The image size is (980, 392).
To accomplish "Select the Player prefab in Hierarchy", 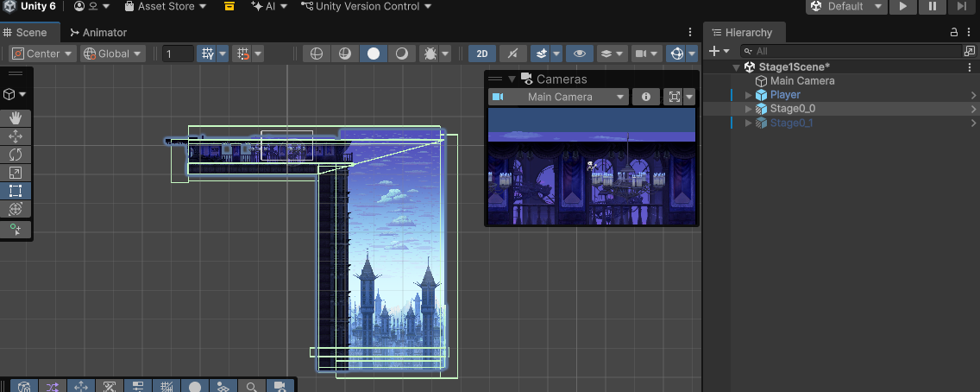I will point(785,95).
